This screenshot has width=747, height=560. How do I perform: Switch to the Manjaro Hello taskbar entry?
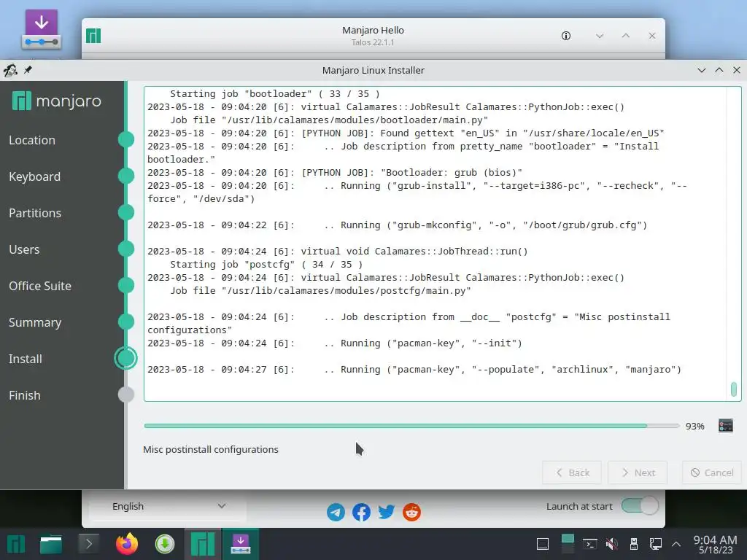click(x=203, y=544)
